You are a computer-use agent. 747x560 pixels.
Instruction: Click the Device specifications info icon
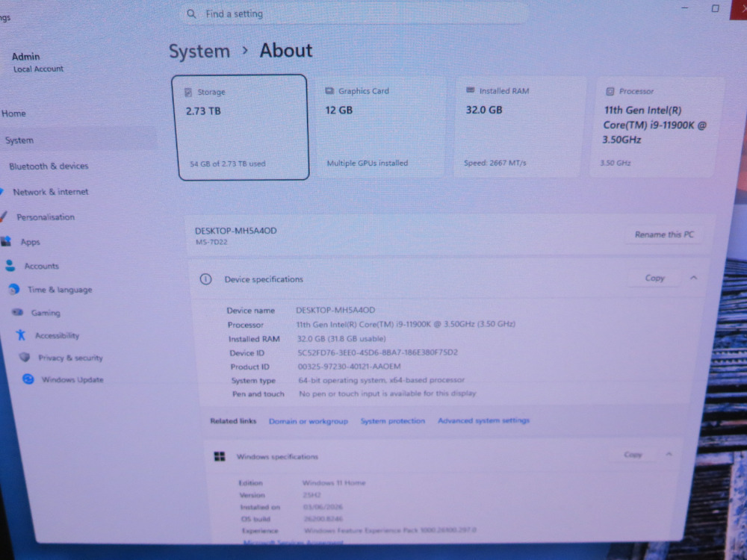click(x=205, y=279)
